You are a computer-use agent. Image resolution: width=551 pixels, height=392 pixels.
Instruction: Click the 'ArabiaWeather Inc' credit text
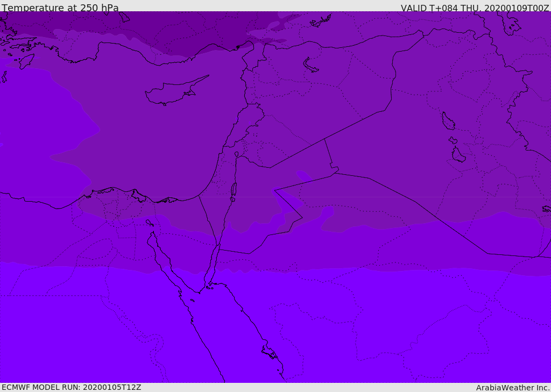[x=513, y=388]
